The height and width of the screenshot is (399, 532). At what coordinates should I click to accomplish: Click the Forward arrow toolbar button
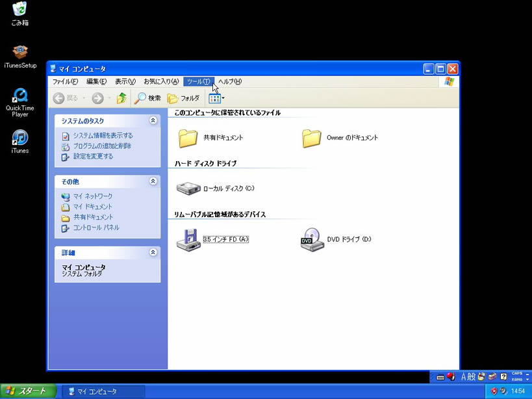[97, 98]
